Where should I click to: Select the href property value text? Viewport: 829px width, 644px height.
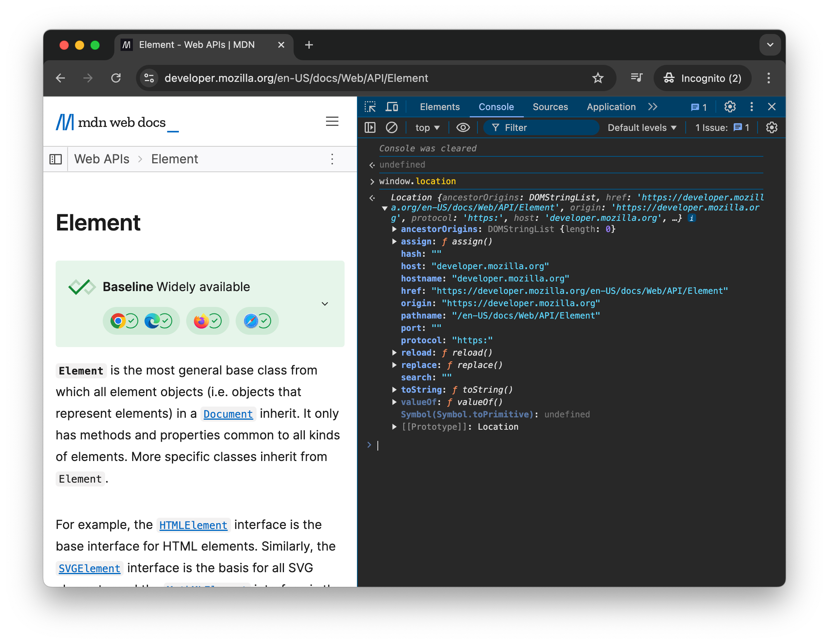tap(580, 291)
